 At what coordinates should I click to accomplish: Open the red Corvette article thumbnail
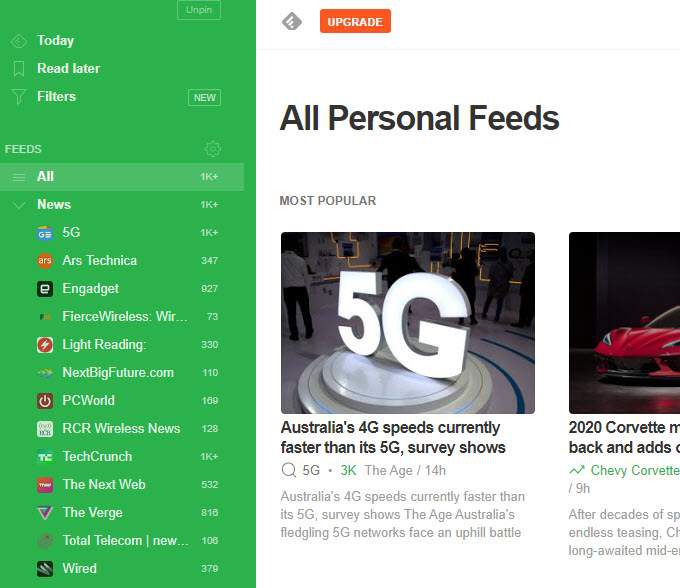click(x=624, y=323)
